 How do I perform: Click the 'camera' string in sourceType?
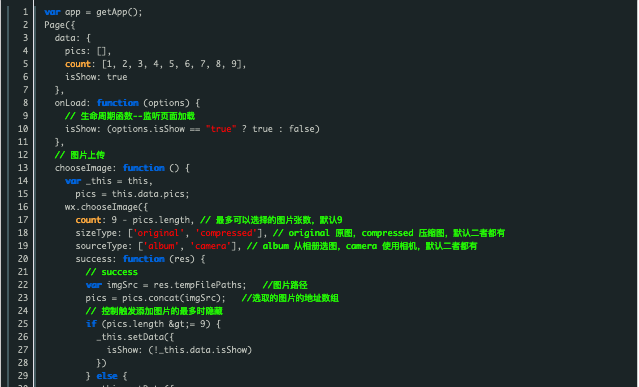pyautogui.click(x=210, y=246)
